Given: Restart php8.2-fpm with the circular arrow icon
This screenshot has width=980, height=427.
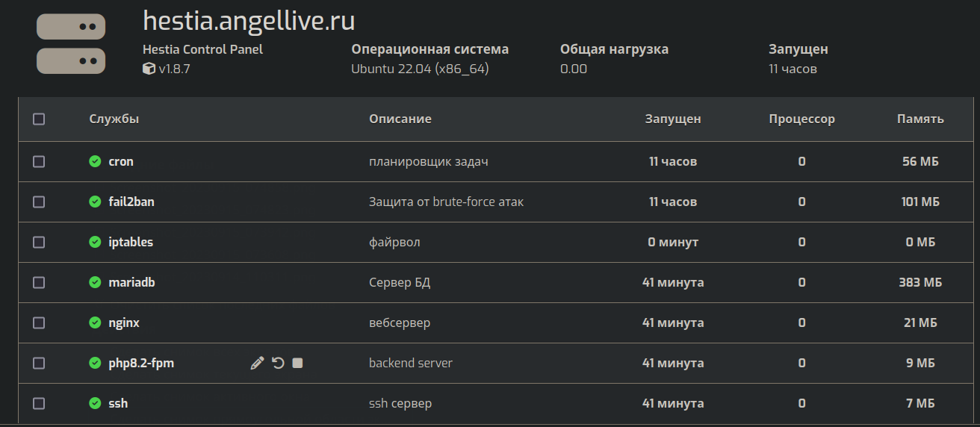Looking at the screenshot, I should pyautogui.click(x=278, y=363).
